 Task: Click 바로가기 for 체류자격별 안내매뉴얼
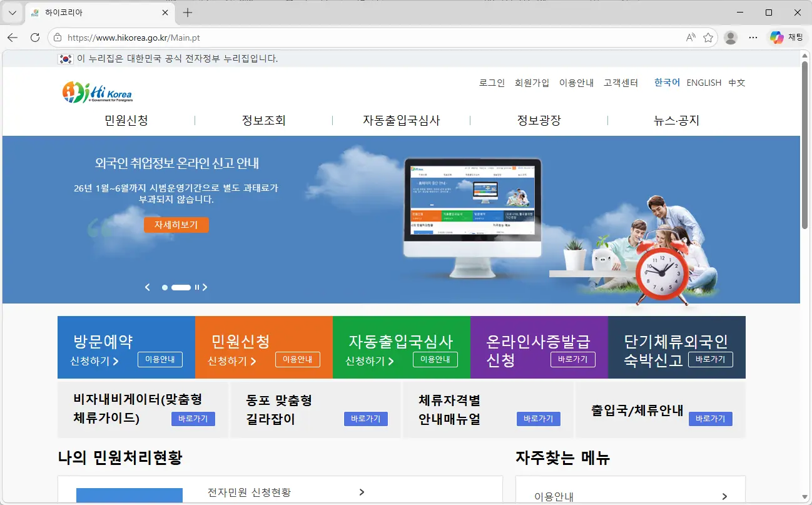pos(539,419)
